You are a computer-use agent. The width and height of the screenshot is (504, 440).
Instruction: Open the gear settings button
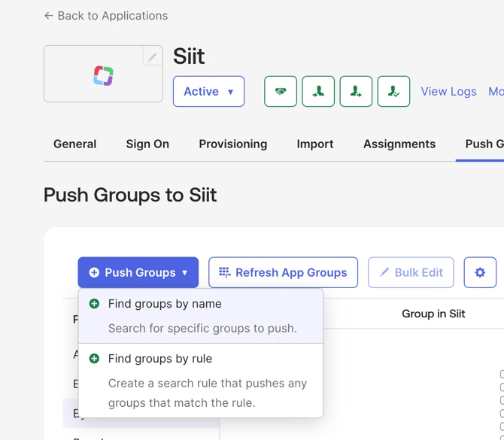[x=480, y=272]
